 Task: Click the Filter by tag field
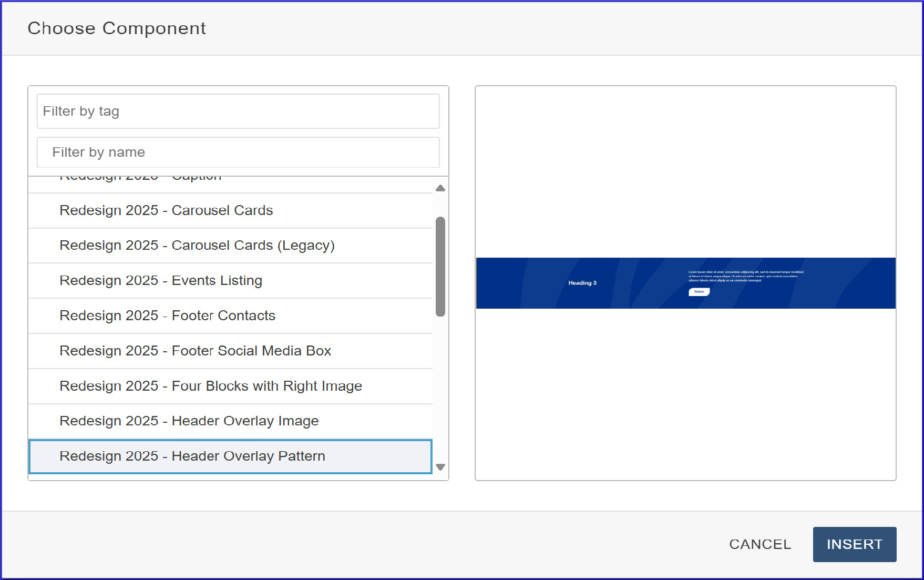(x=238, y=111)
